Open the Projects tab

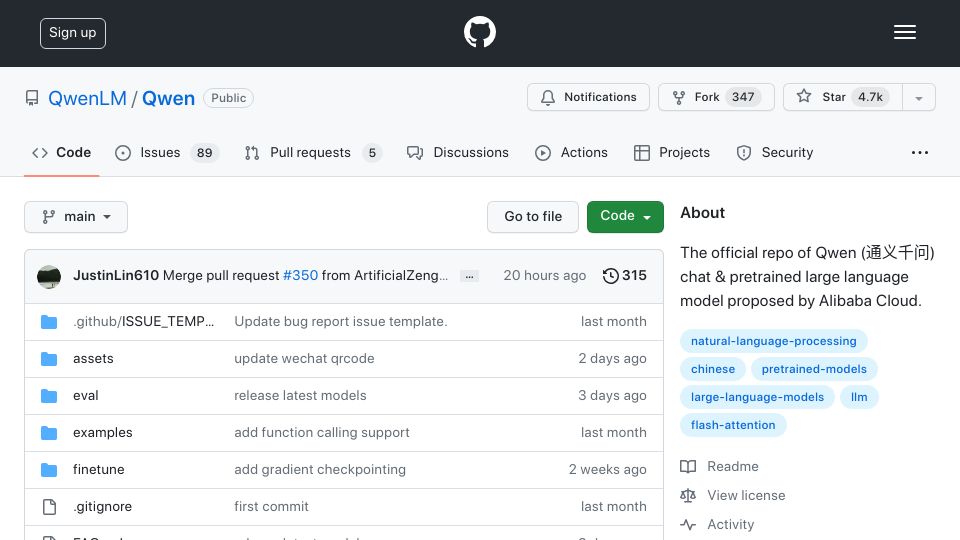672,152
